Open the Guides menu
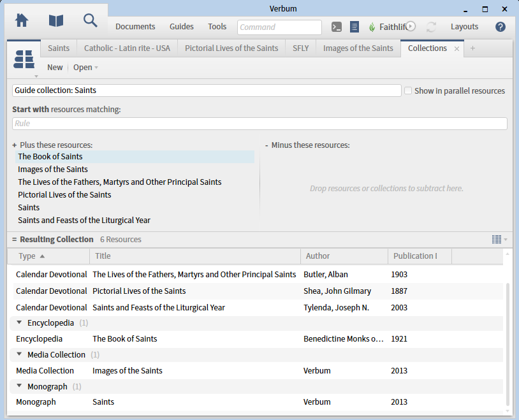Image resolution: width=519 pixels, height=420 pixels. coord(181,27)
